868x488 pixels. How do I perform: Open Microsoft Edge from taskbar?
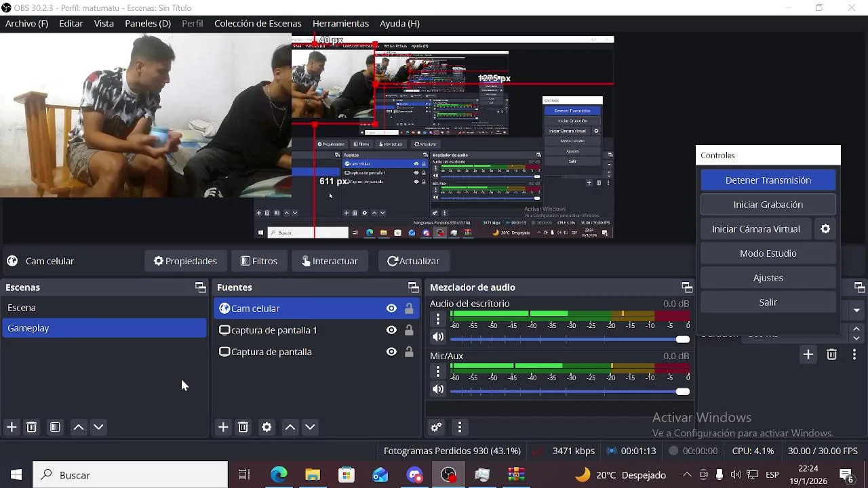click(x=279, y=475)
